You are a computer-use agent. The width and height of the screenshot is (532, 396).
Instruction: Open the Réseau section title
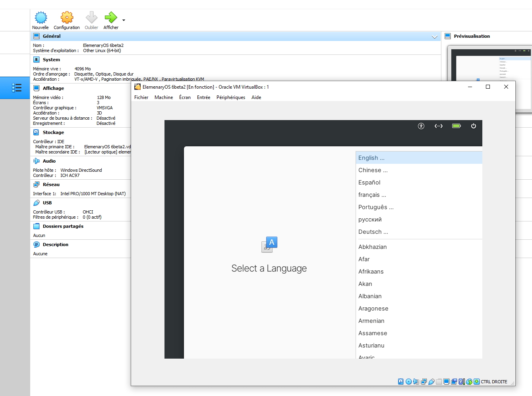pyautogui.click(x=51, y=184)
